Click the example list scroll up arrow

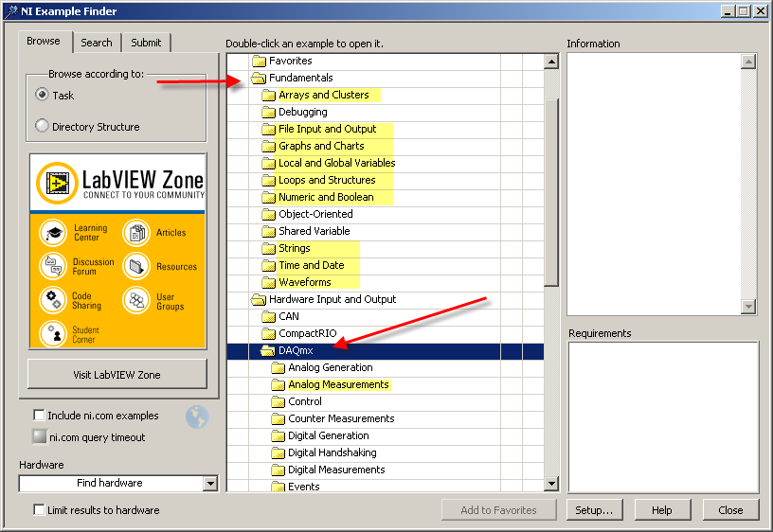coord(551,62)
